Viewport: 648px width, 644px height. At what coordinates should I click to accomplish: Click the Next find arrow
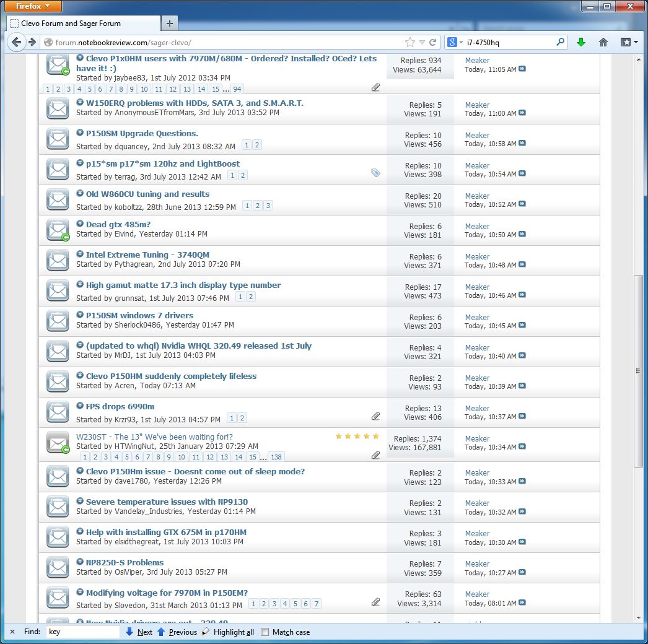(139, 632)
